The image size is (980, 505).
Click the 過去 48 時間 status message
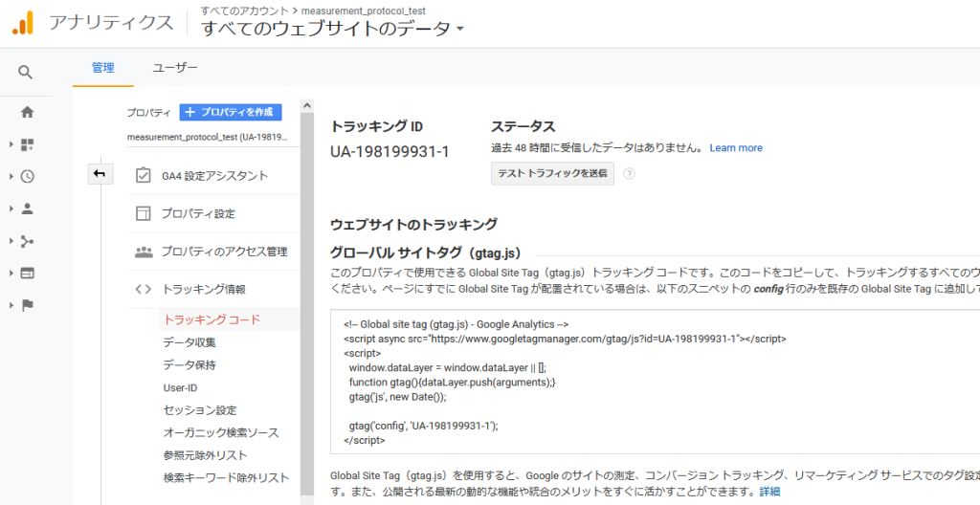click(x=596, y=148)
